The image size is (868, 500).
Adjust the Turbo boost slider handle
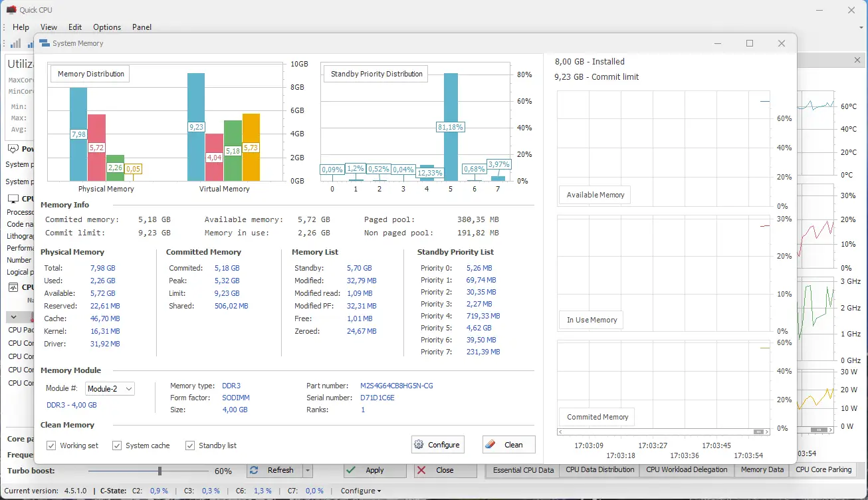point(160,471)
